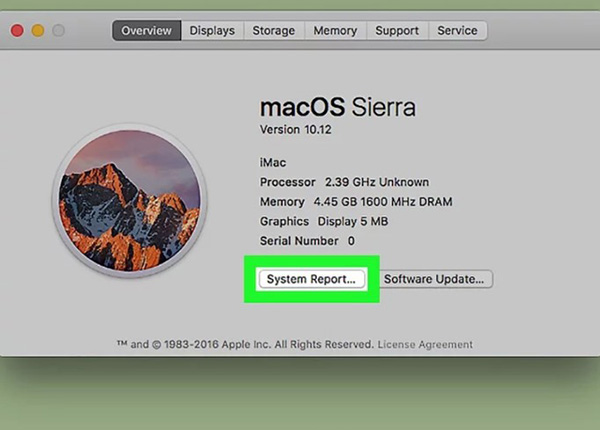Open the Service tab

click(457, 31)
